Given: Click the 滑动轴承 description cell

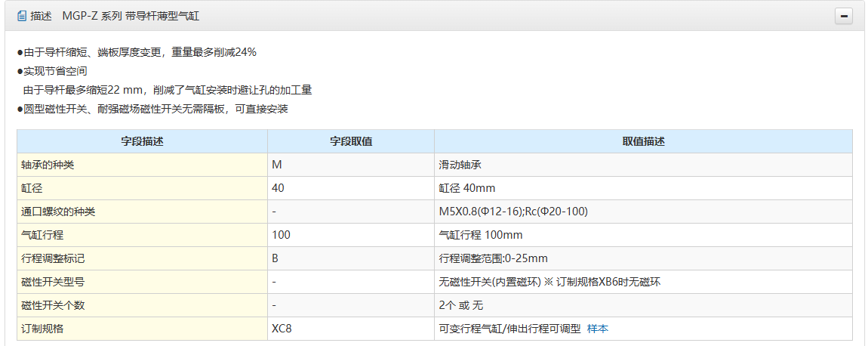Looking at the screenshot, I should [x=460, y=165].
